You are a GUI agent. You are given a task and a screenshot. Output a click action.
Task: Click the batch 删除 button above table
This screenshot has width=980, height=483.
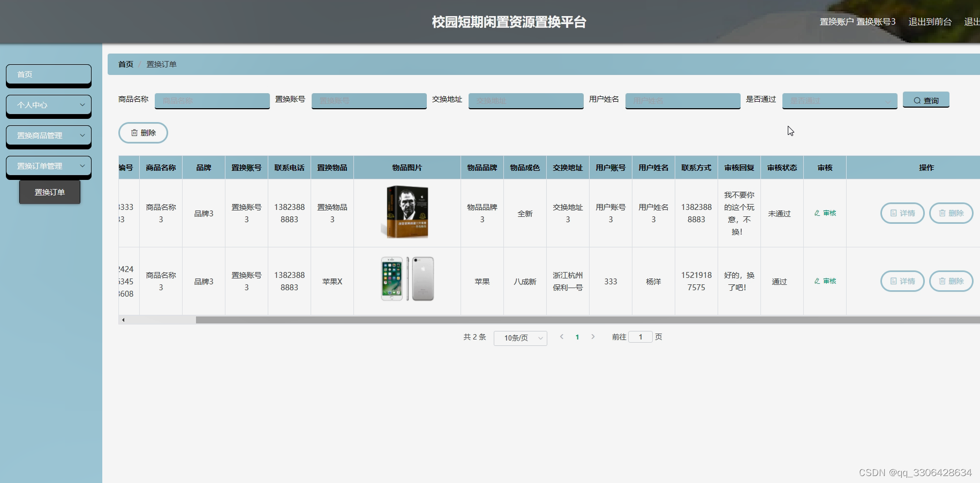tap(143, 133)
